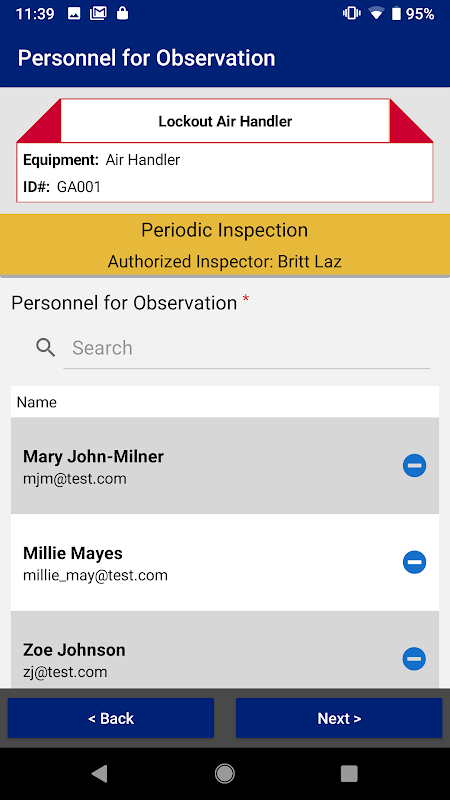The image size is (450, 800).
Task: Click the Search personnel field
Action: (x=246, y=348)
